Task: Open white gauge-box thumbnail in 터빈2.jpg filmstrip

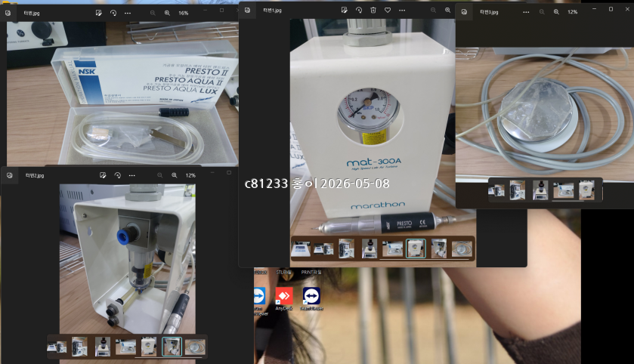Action: pyautogui.click(x=148, y=347)
